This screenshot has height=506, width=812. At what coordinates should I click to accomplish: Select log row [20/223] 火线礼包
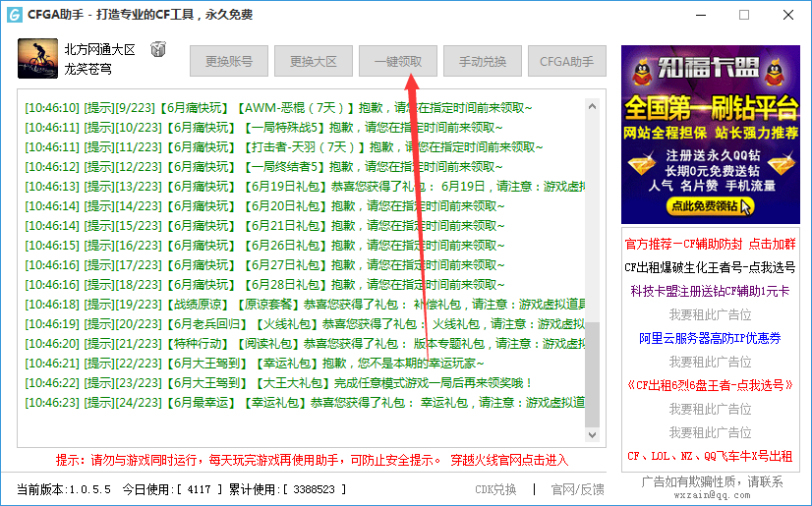(x=305, y=324)
